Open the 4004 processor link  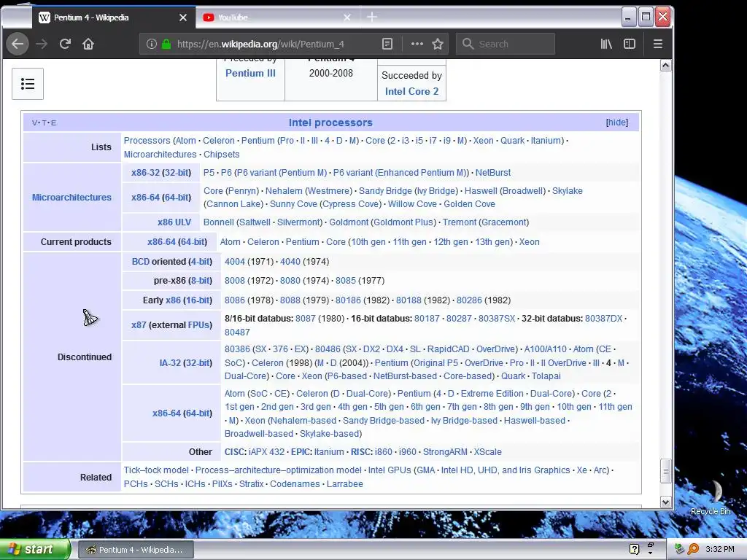[235, 262]
